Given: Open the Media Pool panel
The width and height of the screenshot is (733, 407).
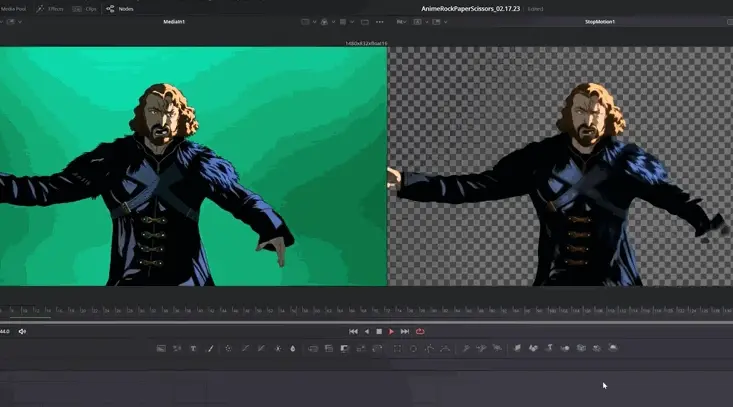Looking at the screenshot, I should tap(14, 8).
